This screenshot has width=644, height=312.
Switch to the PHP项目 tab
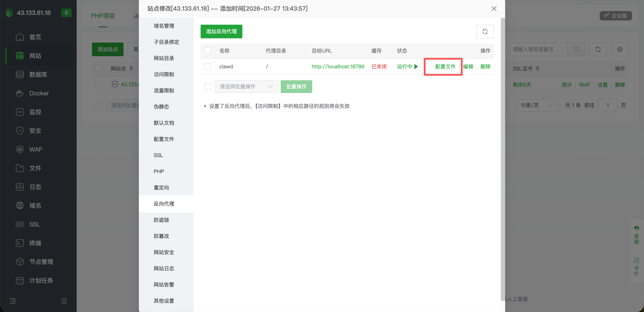tap(103, 16)
